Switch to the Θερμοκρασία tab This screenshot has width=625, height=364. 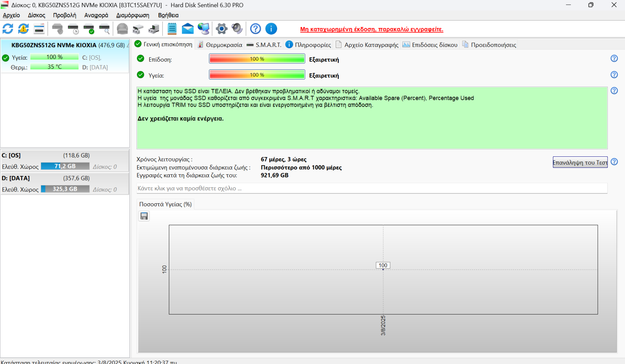click(x=220, y=45)
